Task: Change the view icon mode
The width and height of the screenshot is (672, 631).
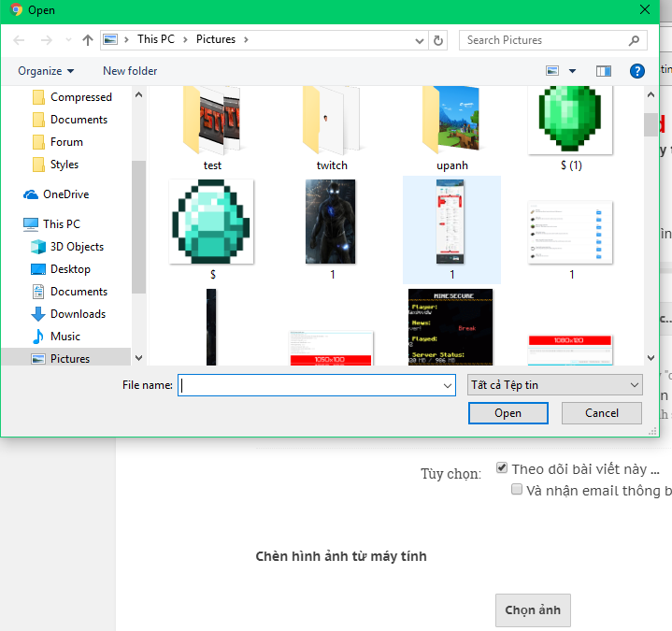Action: (552, 71)
